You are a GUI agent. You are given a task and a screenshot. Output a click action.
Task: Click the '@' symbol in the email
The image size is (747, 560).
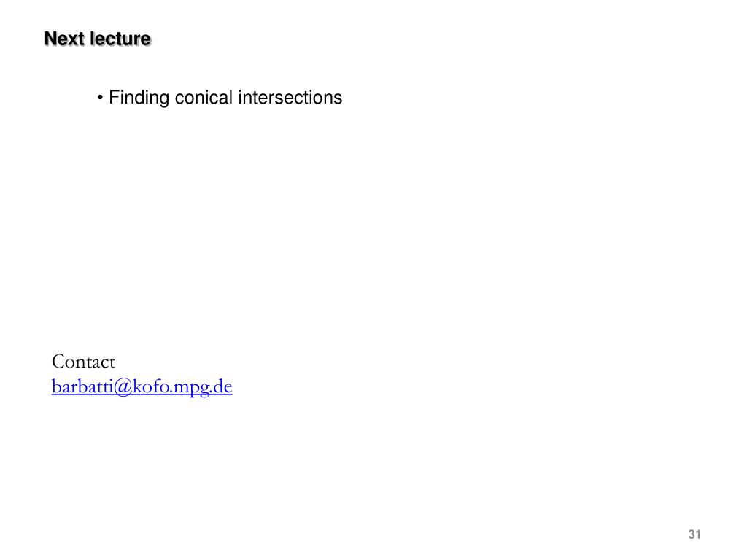[123, 386]
